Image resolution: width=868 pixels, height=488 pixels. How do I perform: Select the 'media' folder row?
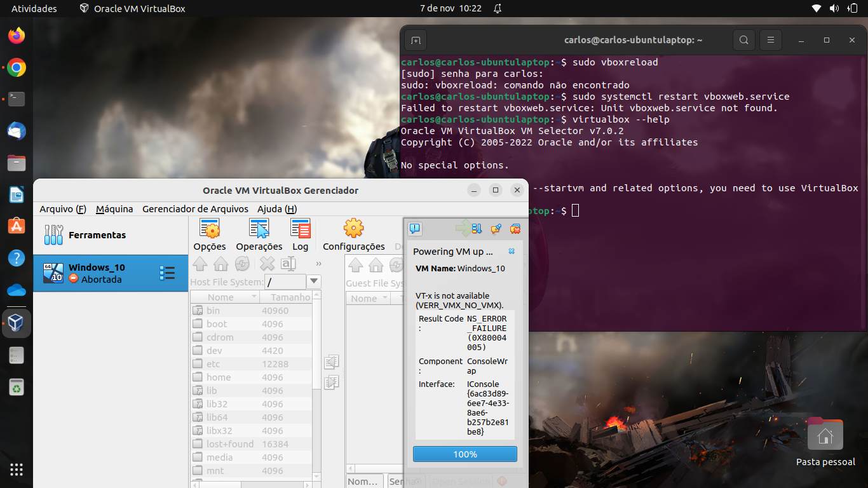[x=252, y=457]
